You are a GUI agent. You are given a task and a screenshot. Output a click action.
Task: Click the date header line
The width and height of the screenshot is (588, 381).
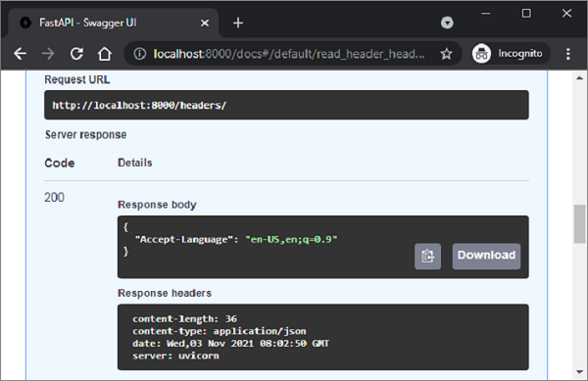click(230, 344)
